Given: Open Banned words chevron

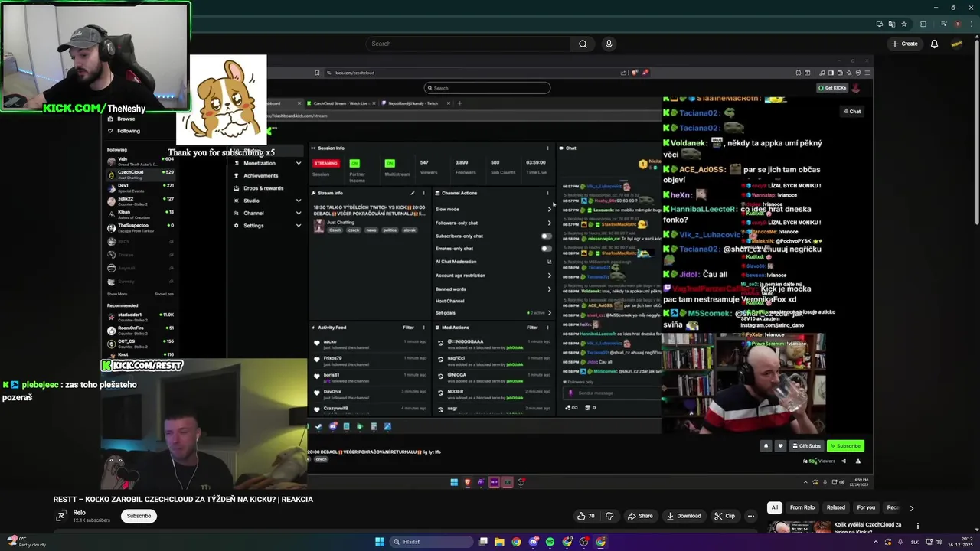Looking at the screenshot, I should pyautogui.click(x=549, y=289).
